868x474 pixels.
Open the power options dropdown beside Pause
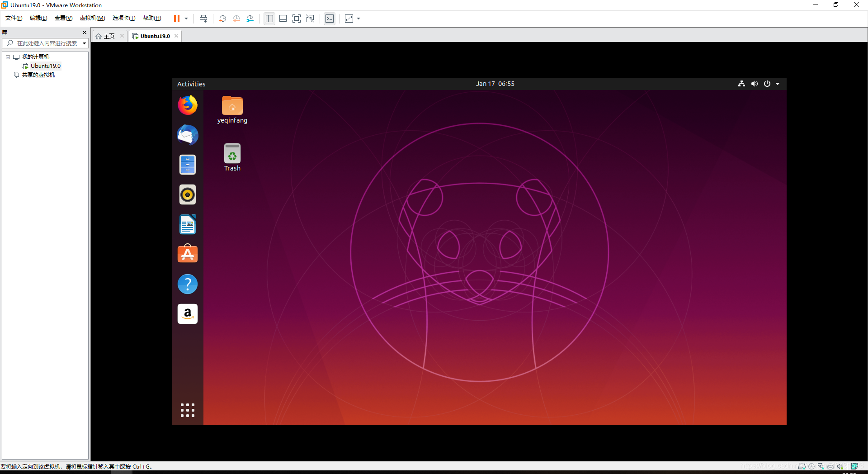pos(186,19)
